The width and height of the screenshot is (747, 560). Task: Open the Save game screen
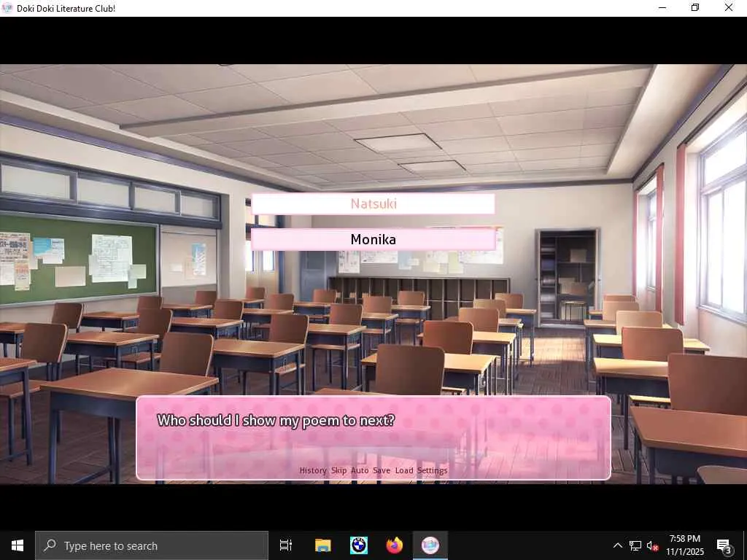pos(382,470)
